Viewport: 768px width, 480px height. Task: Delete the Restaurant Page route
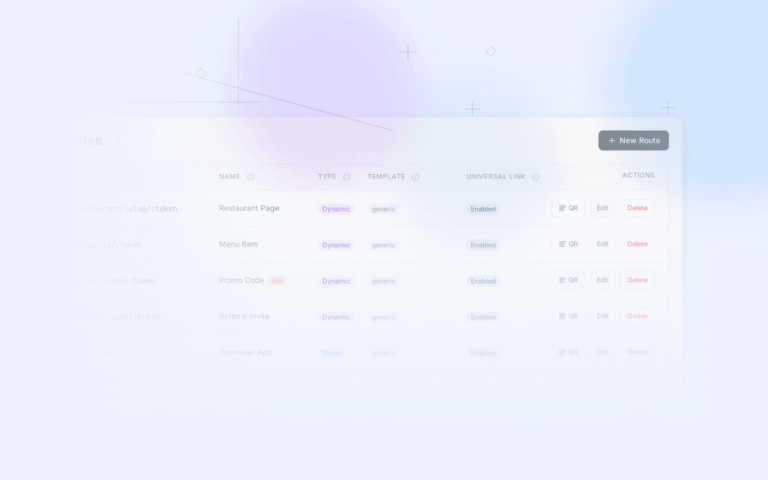click(637, 208)
